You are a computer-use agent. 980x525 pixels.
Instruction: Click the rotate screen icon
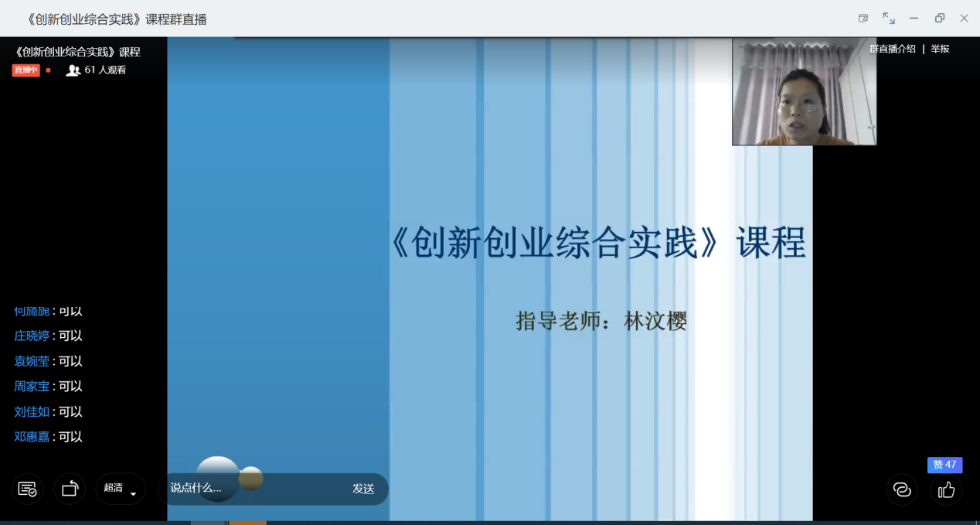(x=70, y=489)
